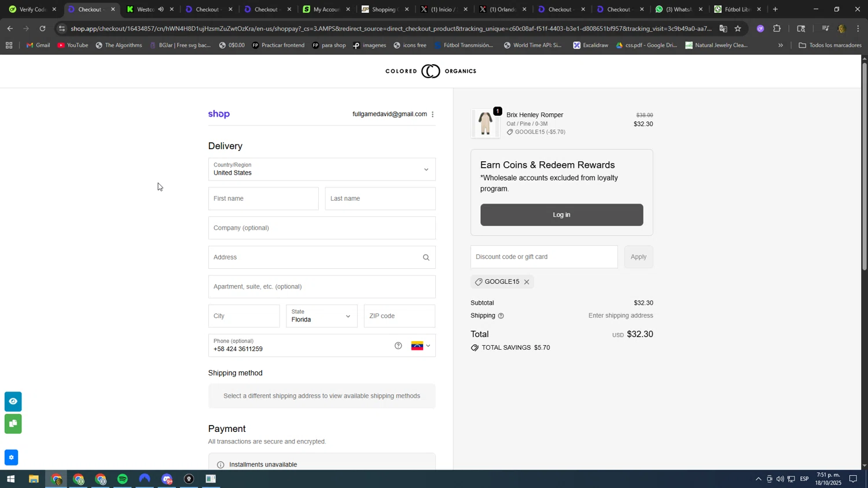Image resolution: width=868 pixels, height=488 pixels.
Task: Click the Installments unavailable info icon
Action: pyautogui.click(x=220, y=465)
